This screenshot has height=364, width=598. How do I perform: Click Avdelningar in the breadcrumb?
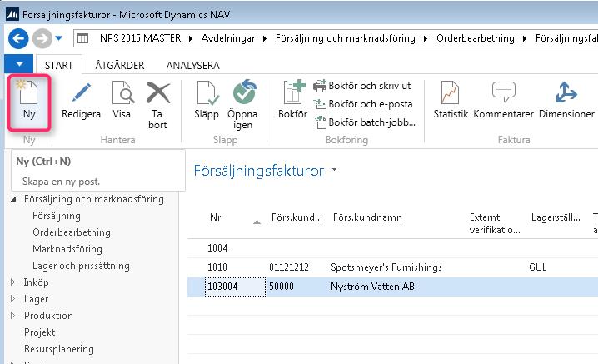(228, 38)
